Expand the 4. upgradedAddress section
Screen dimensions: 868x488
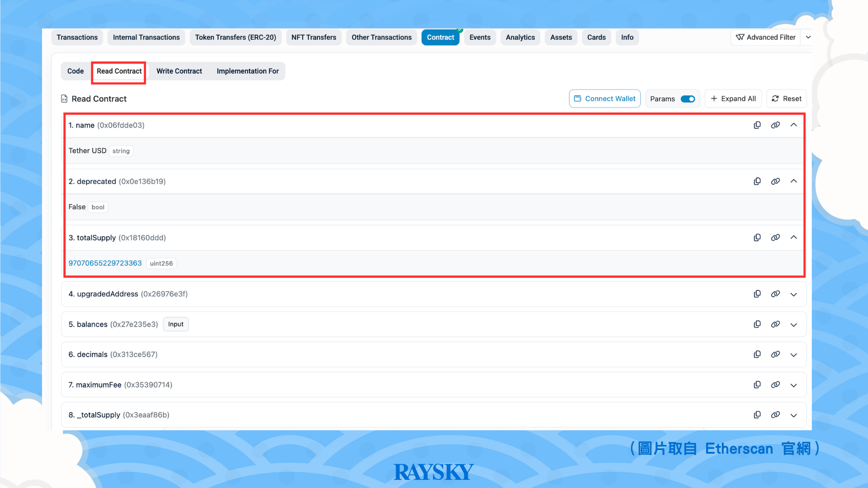[x=794, y=295]
